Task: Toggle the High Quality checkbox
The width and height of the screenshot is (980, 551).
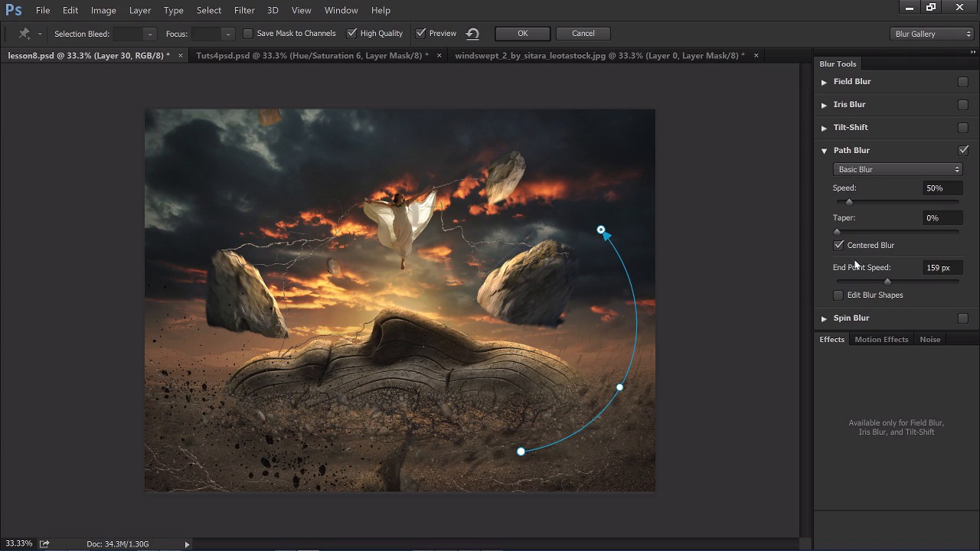Action: click(x=352, y=34)
